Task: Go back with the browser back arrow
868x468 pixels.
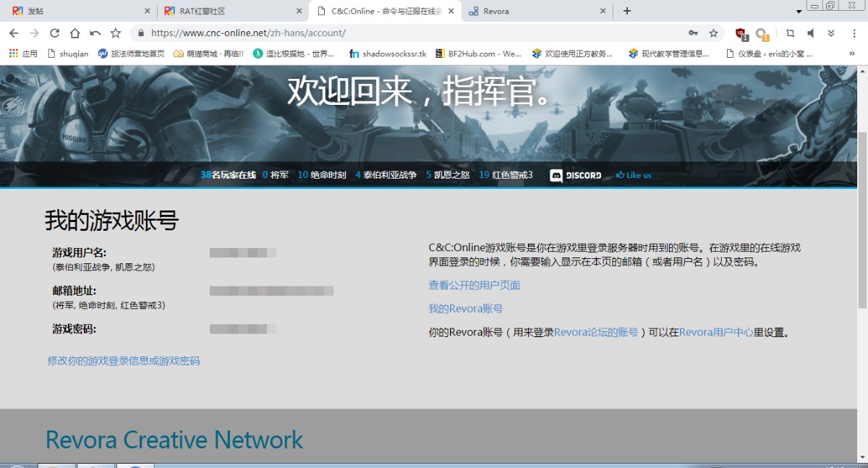Action: point(14,33)
